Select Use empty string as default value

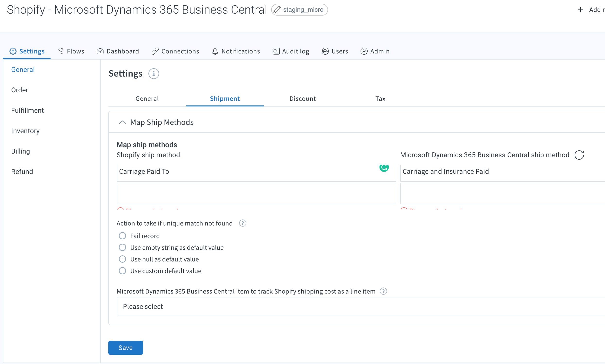point(122,247)
